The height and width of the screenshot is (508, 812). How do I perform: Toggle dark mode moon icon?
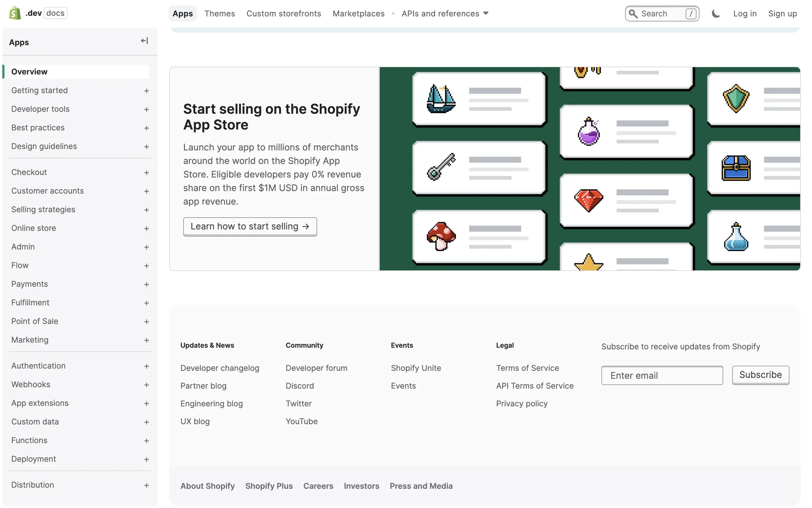tap(716, 14)
